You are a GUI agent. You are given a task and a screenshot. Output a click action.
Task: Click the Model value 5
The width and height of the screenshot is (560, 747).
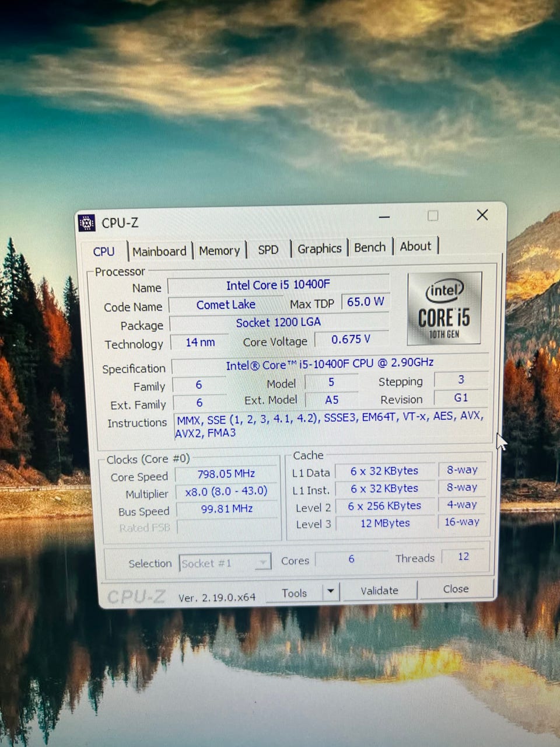[331, 382]
